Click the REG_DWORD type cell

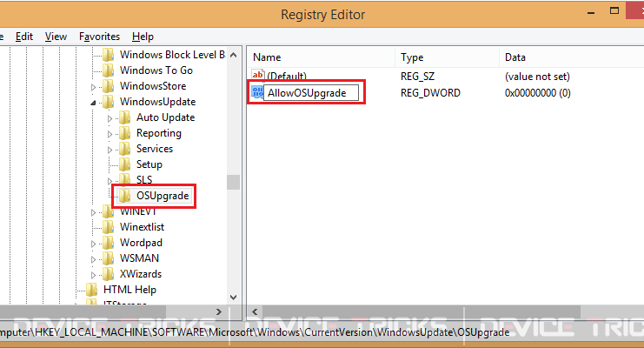tap(430, 93)
